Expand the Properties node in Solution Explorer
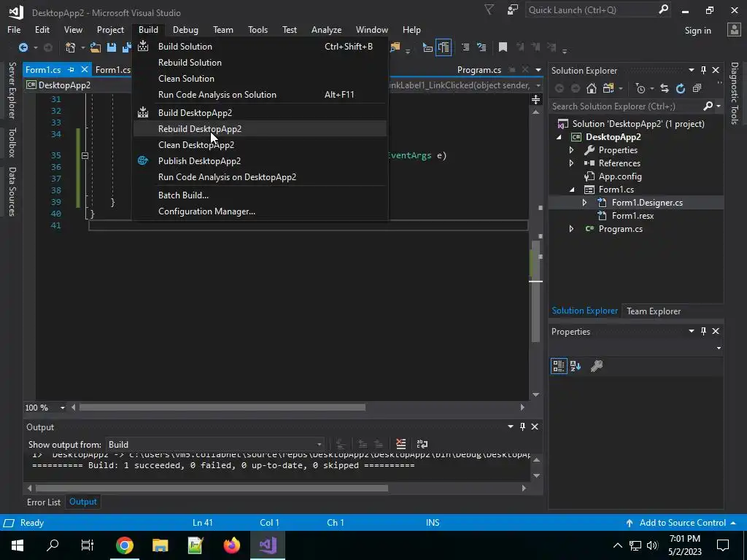This screenshot has width=747, height=560. point(571,150)
